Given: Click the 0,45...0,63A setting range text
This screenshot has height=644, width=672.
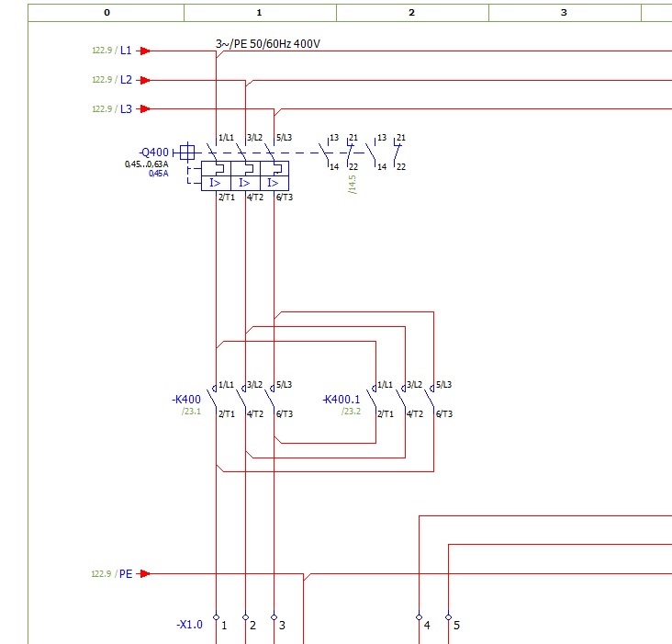Looking at the screenshot, I should click(147, 164).
